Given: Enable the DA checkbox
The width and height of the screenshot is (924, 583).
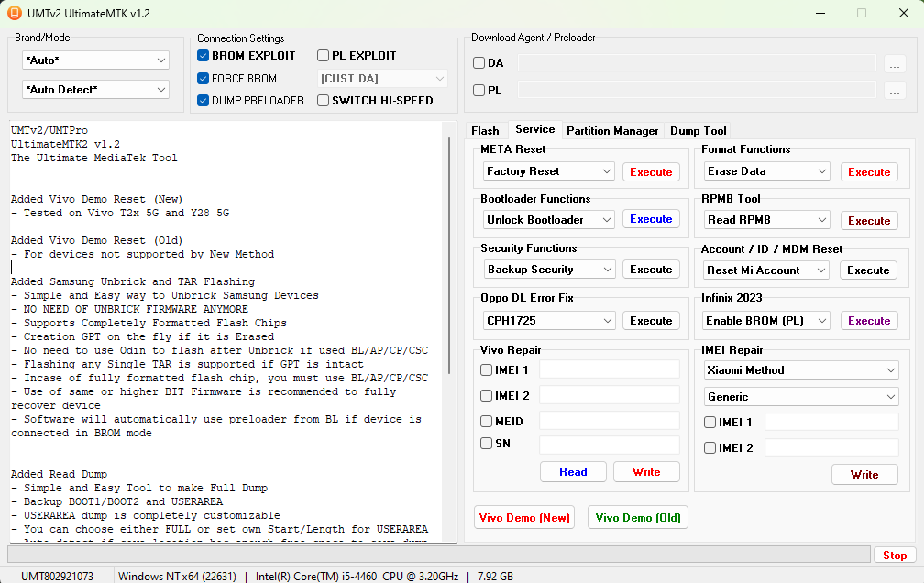Looking at the screenshot, I should click(478, 62).
